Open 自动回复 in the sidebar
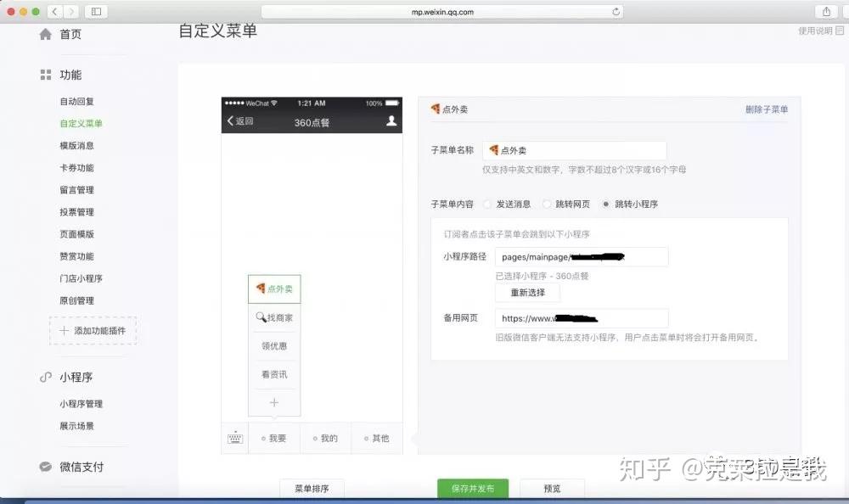The width and height of the screenshot is (849, 504). click(x=77, y=101)
